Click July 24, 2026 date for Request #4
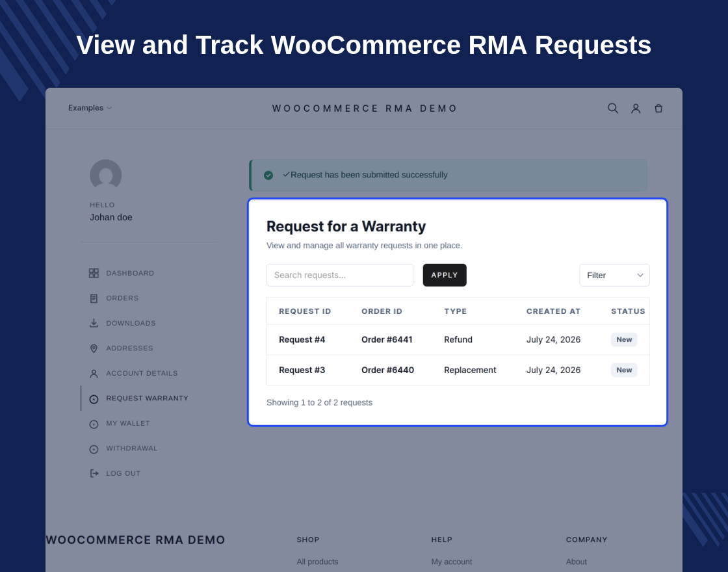 pyautogui.click(x=553, y=339)
